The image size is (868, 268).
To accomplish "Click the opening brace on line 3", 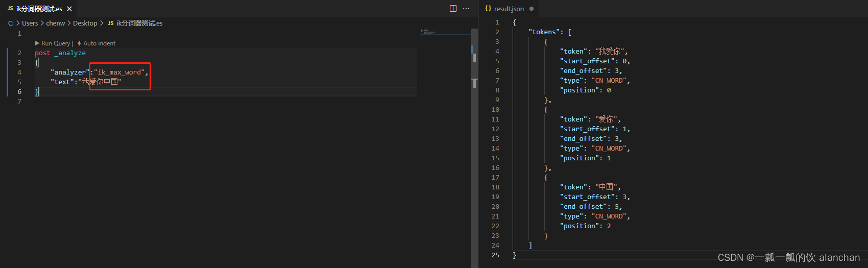I will click(x=37, y=63).
